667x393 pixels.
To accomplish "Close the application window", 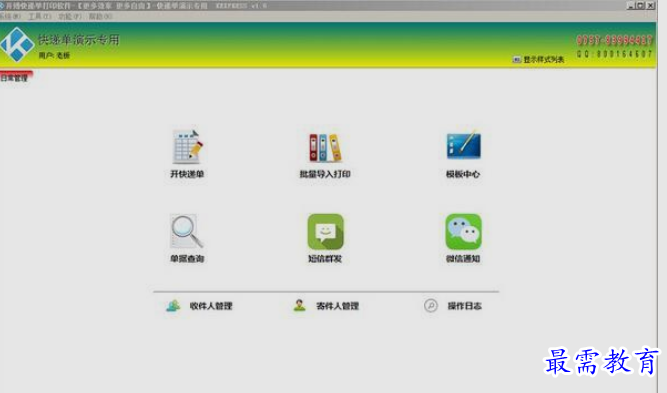I will click(650, 6).
